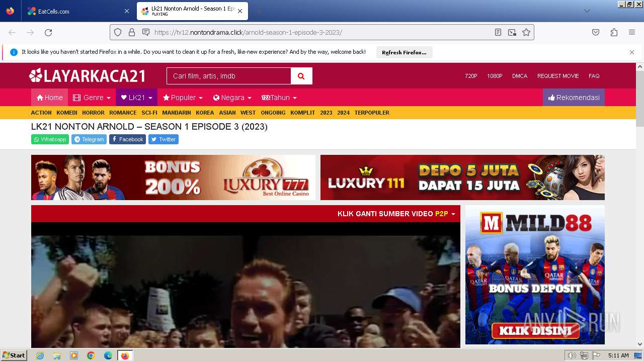Image resolution: width=644 pixels, height=362 pixels.
Task: Launch Microsoft Edge from taskbar
Action: coord(108,355)
